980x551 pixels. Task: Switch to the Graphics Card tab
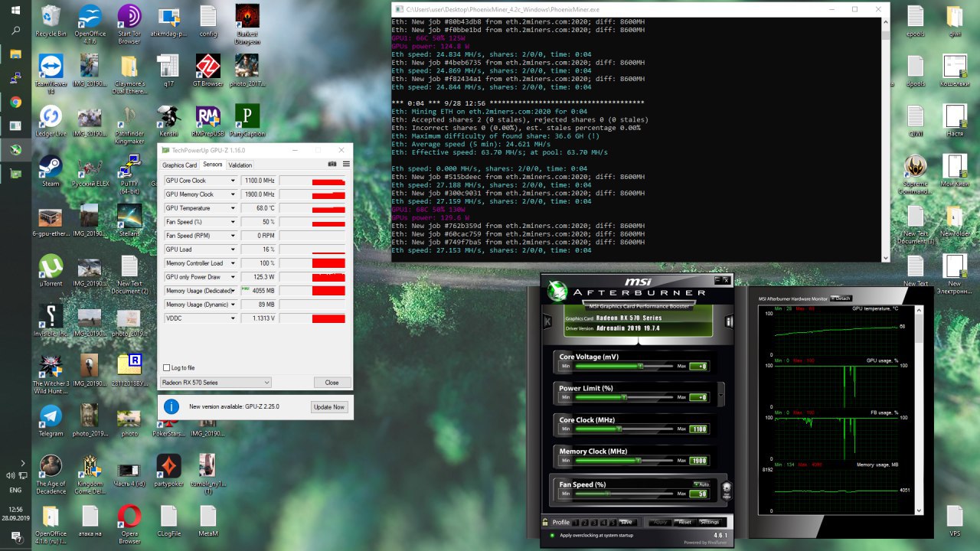pos(180,165)
